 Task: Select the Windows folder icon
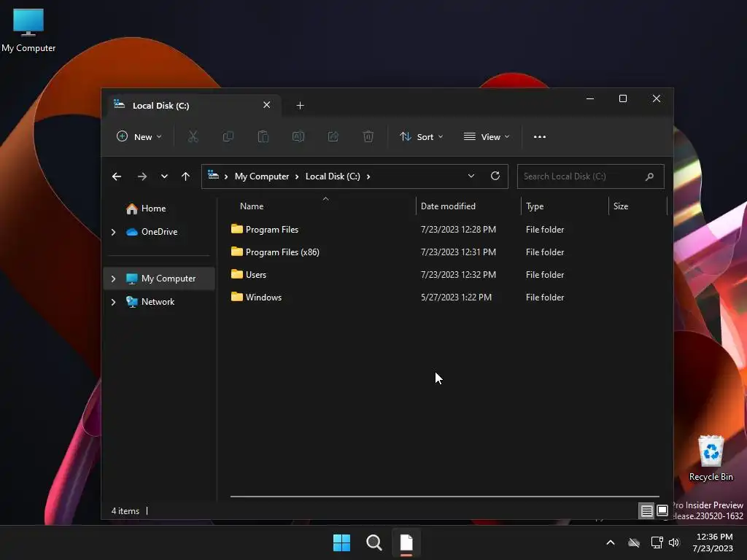tap(237, 297)
